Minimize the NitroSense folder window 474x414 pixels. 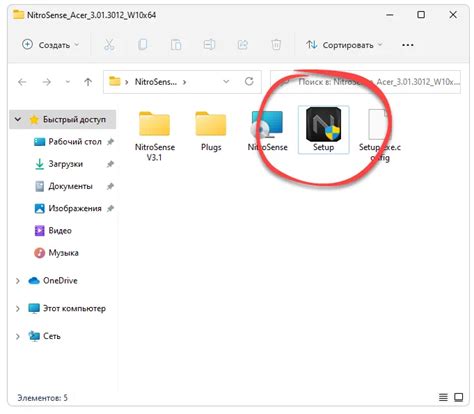tap(390, 15)
